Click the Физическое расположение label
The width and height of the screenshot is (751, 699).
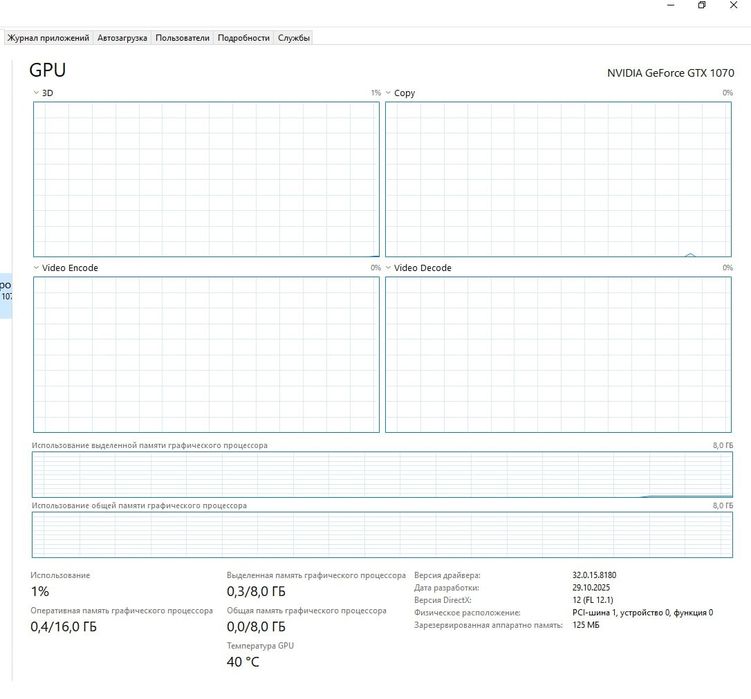[467, 612]
